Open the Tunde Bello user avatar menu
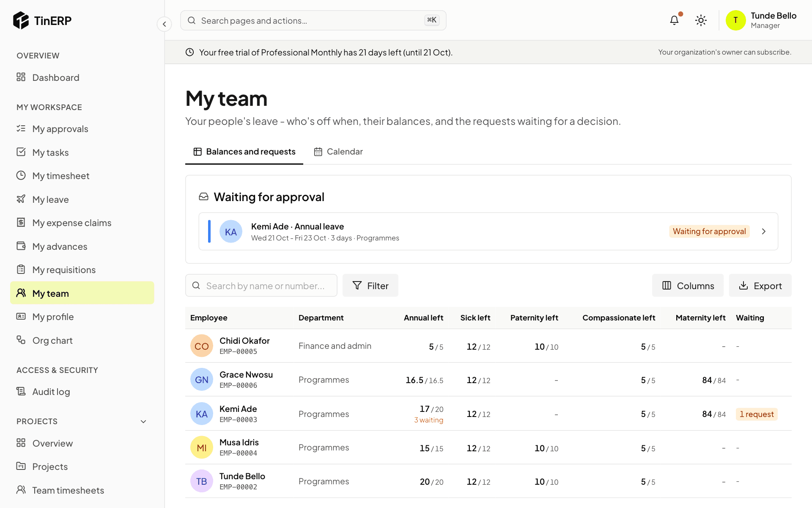Viewport: 812px width, 508px height. pyautogui.click(x=735, y=20)
